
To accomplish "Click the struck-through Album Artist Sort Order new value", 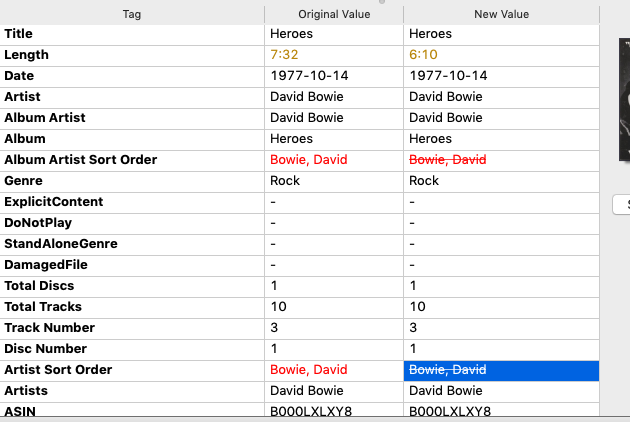I will (448, 160).
